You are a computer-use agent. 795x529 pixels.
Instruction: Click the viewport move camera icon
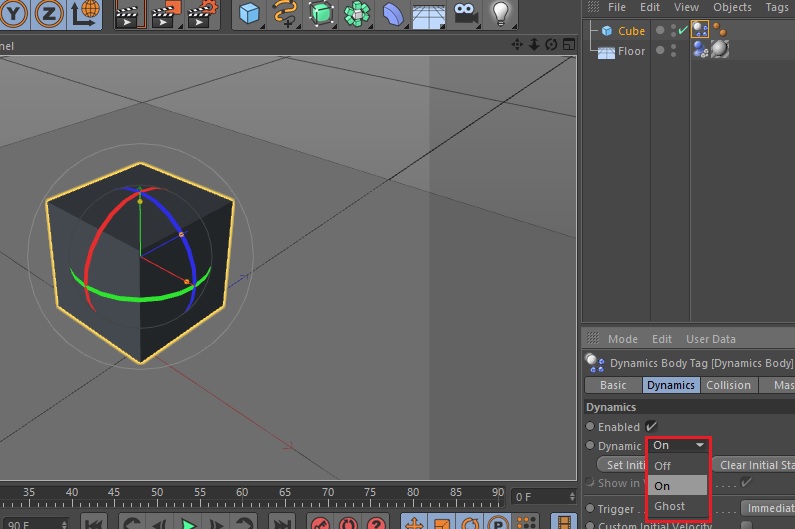click(517, 45)
